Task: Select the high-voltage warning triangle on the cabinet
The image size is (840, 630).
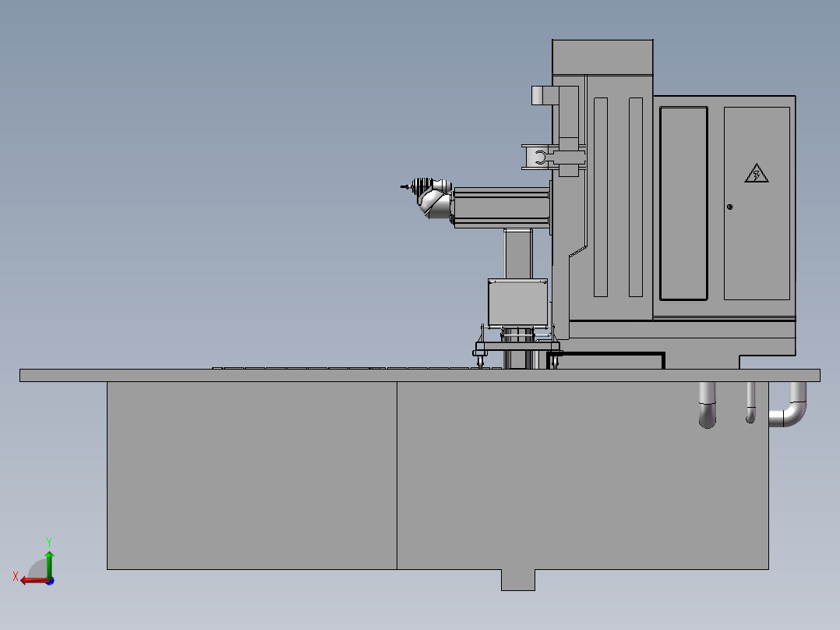Action: 757,173
